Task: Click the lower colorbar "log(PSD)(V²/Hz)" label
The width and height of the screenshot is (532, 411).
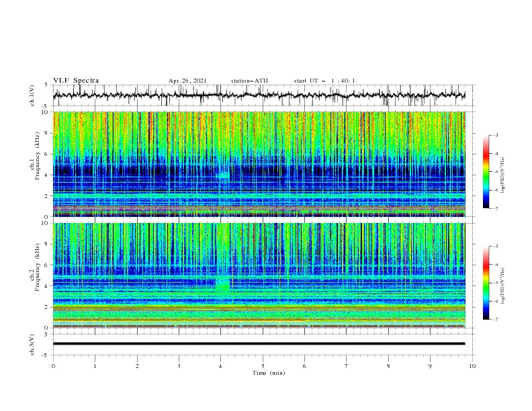Action: [x=504, y=286]
